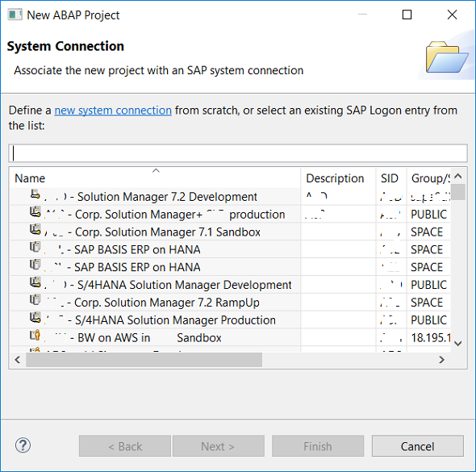The image size is (476, 472).
Task: Open the new system connection link
Action: [x=113, y=111]
